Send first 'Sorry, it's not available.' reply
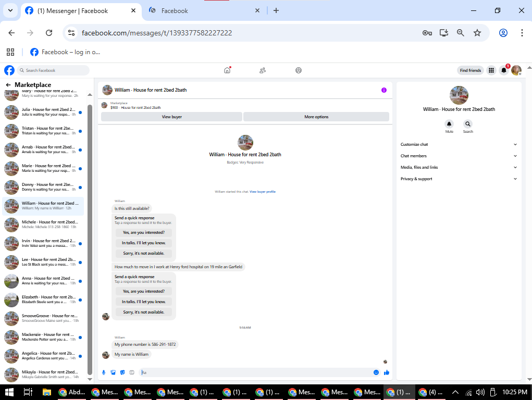532x400 pixels. pos(143,254)
